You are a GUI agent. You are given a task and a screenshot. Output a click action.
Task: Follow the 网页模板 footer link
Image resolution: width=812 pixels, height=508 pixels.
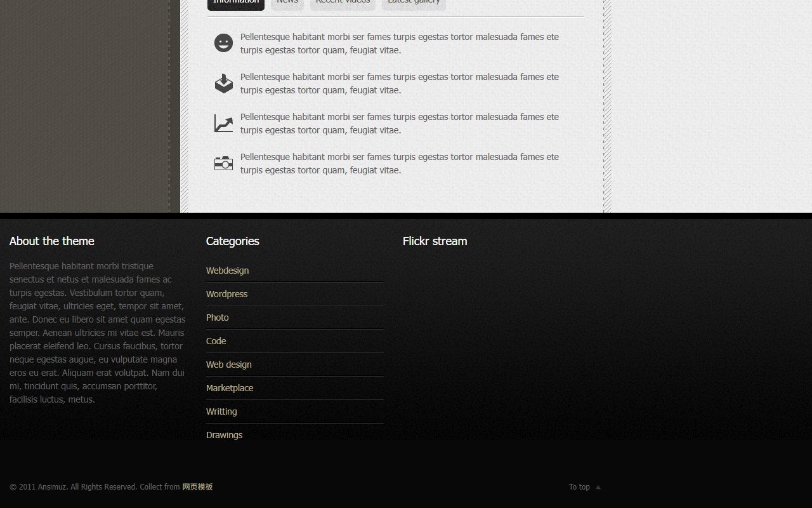click(197, 487)
